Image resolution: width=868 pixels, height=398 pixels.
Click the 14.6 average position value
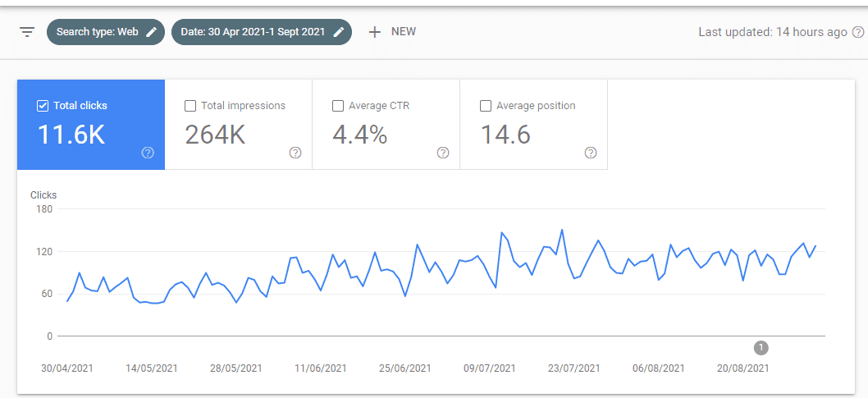(x=505, y=135)
